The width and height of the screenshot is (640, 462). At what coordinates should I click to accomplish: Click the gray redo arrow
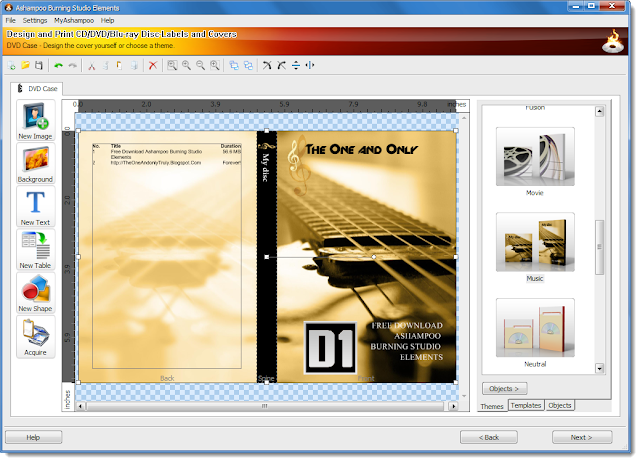[x=72, y=65]
